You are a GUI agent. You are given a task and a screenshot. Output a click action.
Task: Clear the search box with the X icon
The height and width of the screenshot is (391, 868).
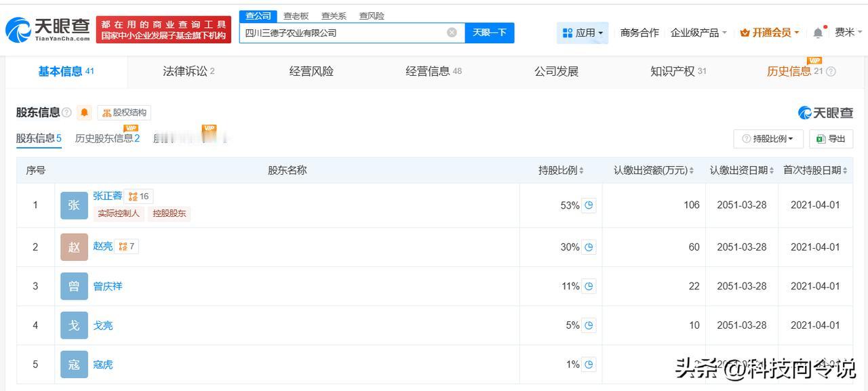pyautogui.click(x=452, y=33)
